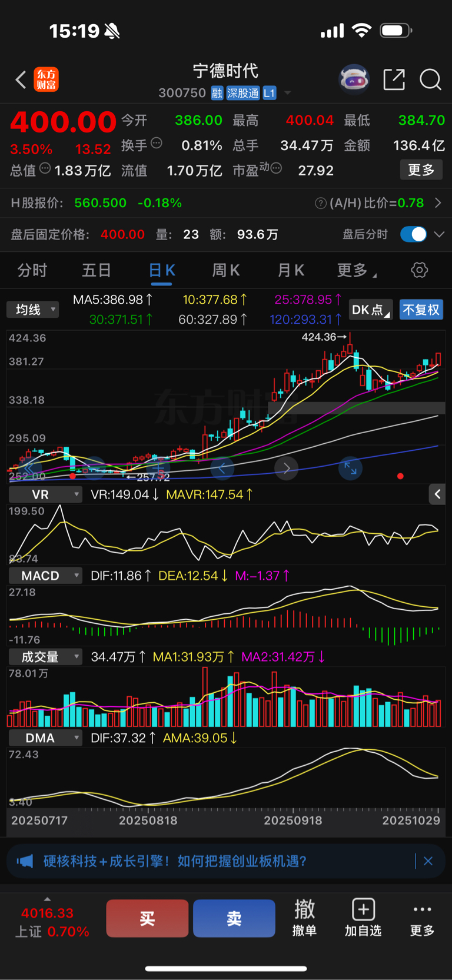Toggle the 盘后分时 switch
This screenshot has width=452, height=980.
pyautogui.click(x=413, y=234)
